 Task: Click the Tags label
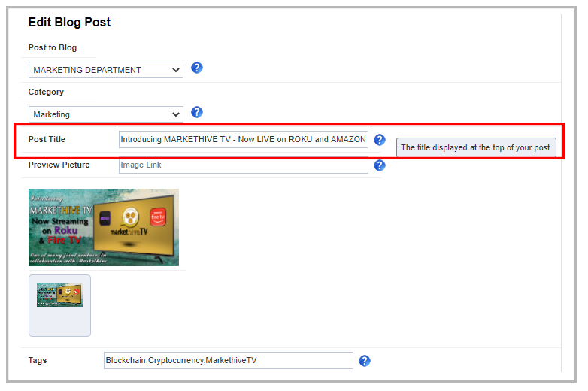38,361
